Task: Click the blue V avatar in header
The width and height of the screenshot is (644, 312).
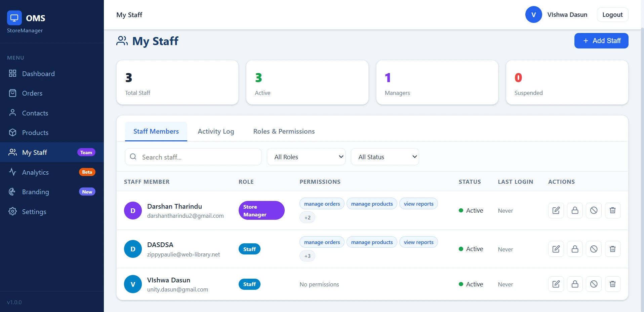Action: (533, 15)
